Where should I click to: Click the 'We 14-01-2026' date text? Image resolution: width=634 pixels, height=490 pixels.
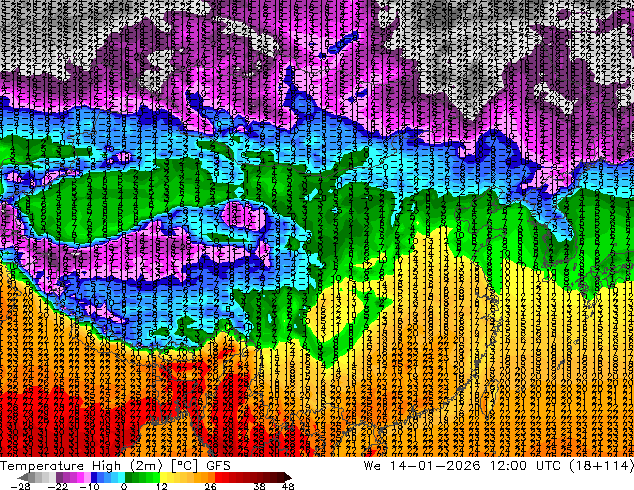click(422, 466)
